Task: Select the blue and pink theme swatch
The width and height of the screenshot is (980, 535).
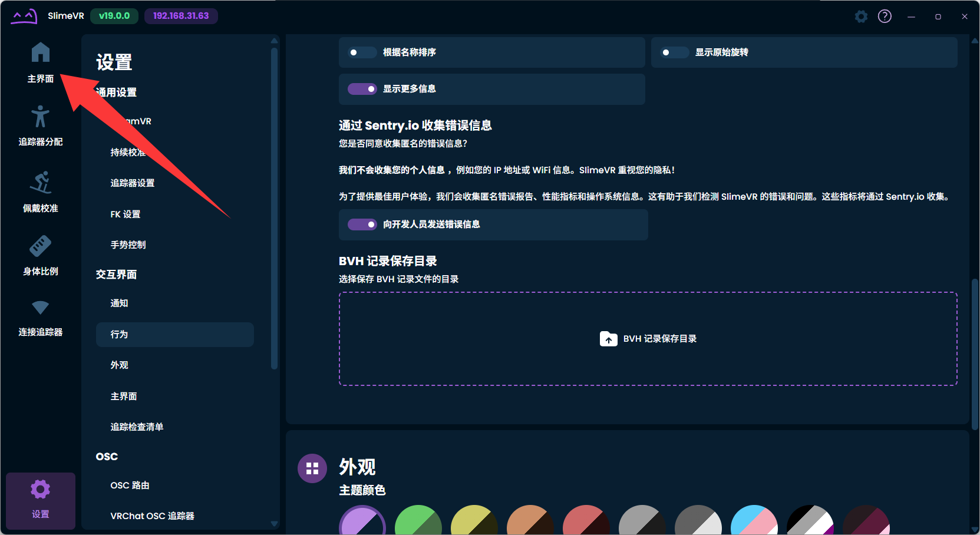Action: (754, 520)
